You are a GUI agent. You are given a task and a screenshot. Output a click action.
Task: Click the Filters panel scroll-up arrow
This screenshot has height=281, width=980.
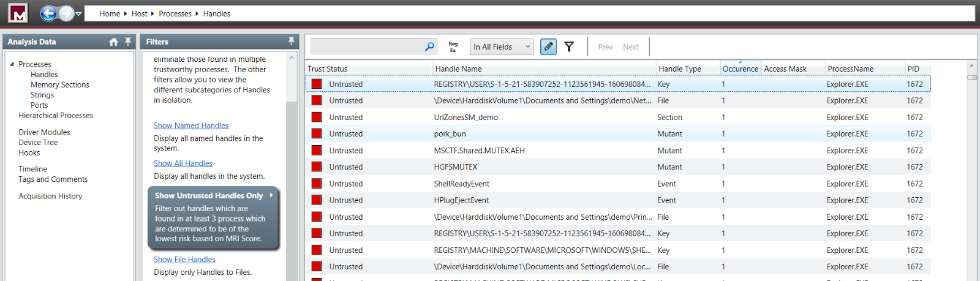(292, 58)
